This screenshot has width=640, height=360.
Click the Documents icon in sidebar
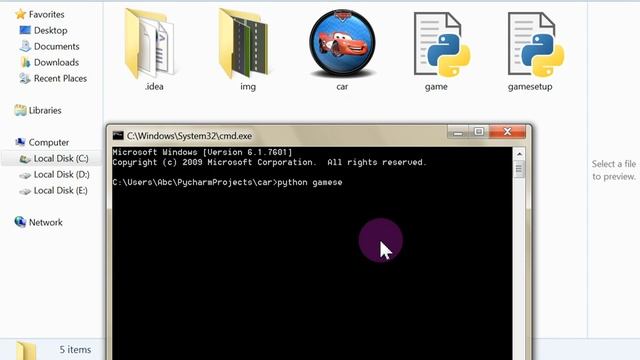[x=25, y=46]
